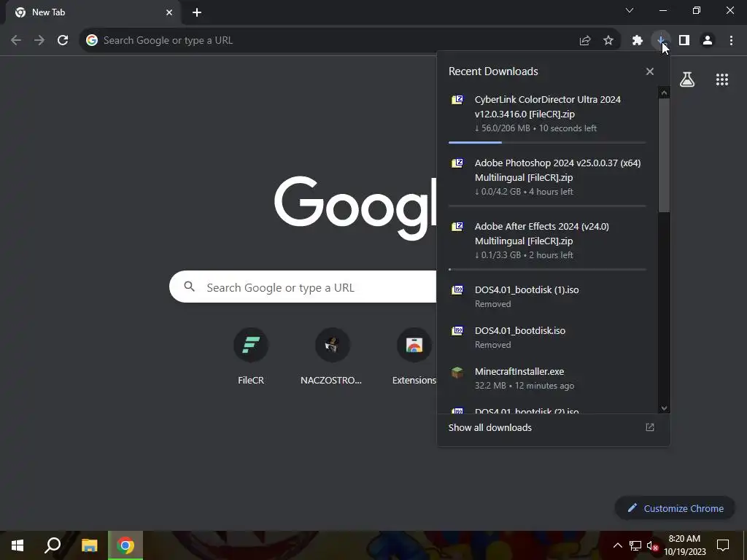Show hidden system tray icons
747x560 pixels.
[x=617, y=545]
